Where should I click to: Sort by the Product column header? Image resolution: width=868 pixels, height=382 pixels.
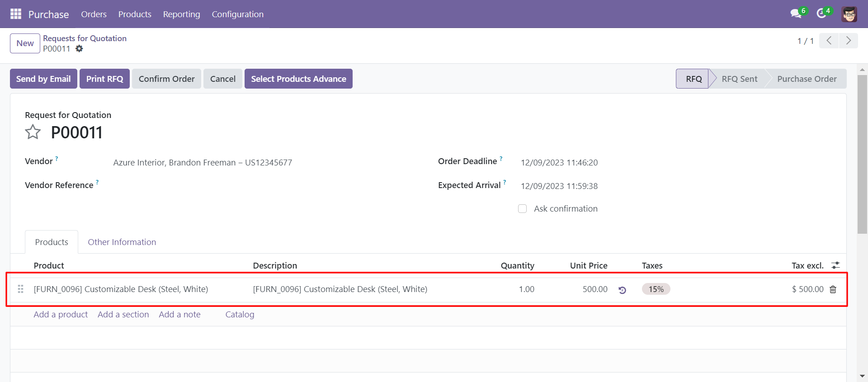click(x=49, y=265)
